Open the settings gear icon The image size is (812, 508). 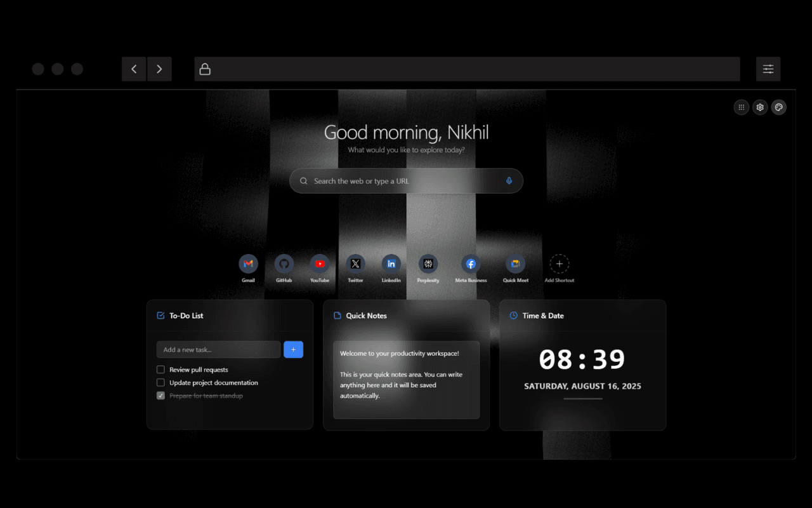click(759, 107)
